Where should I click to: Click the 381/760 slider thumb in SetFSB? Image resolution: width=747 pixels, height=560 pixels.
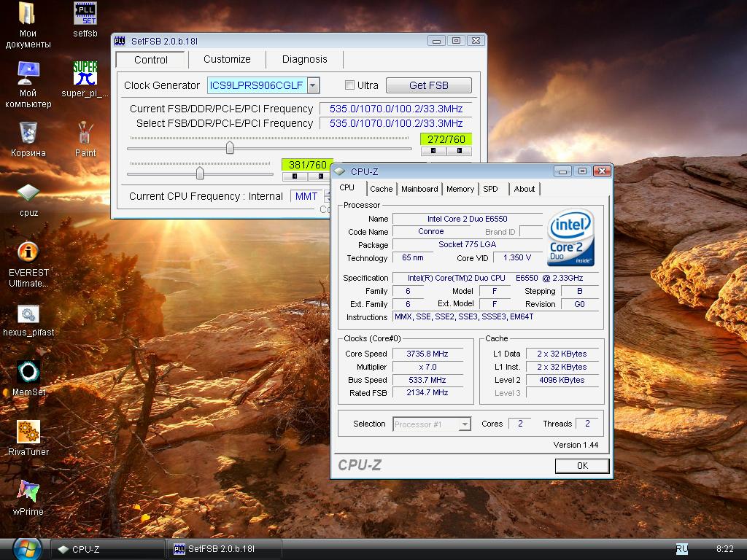tap(200, 173)
